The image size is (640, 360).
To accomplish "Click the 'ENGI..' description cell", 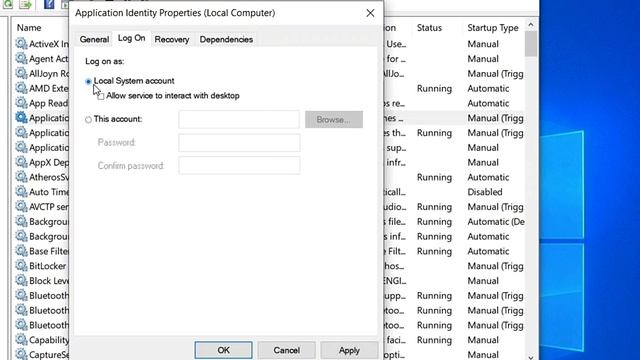I will (x=395, y=281).
